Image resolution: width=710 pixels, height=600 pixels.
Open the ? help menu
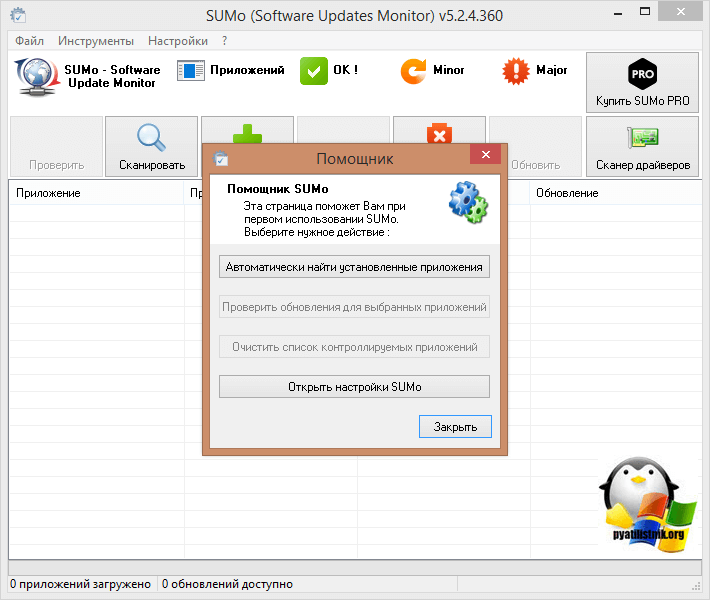[x=225, y=41]
